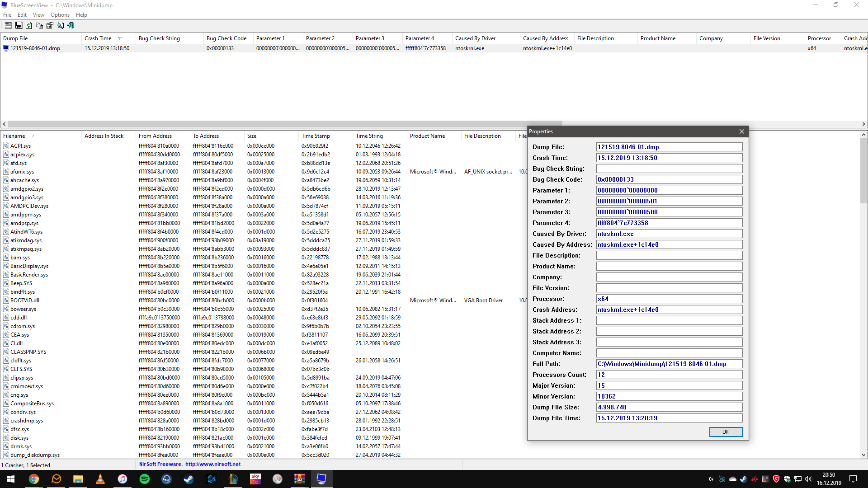Click the Refresh toolbar icon
This screenshot has width=868, height=488.
point(29,26)
